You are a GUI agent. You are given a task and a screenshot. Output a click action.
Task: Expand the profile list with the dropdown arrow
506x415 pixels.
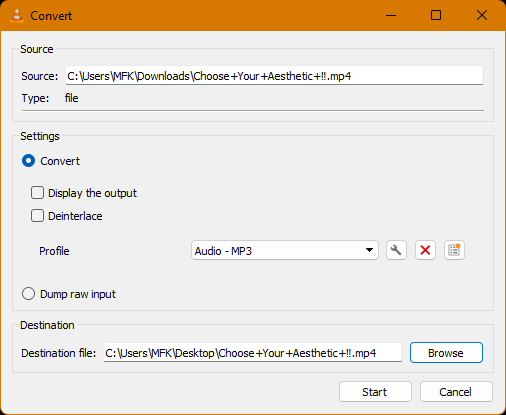(x=369, y=250)
